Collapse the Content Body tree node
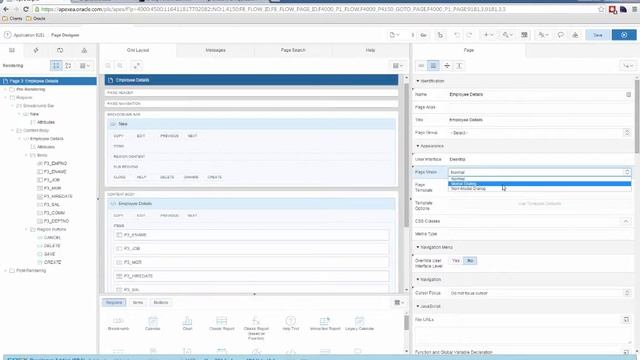 (13, 130)
